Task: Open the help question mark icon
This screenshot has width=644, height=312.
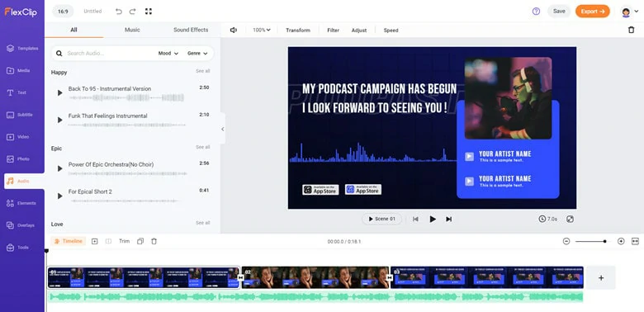Action: 536,12
